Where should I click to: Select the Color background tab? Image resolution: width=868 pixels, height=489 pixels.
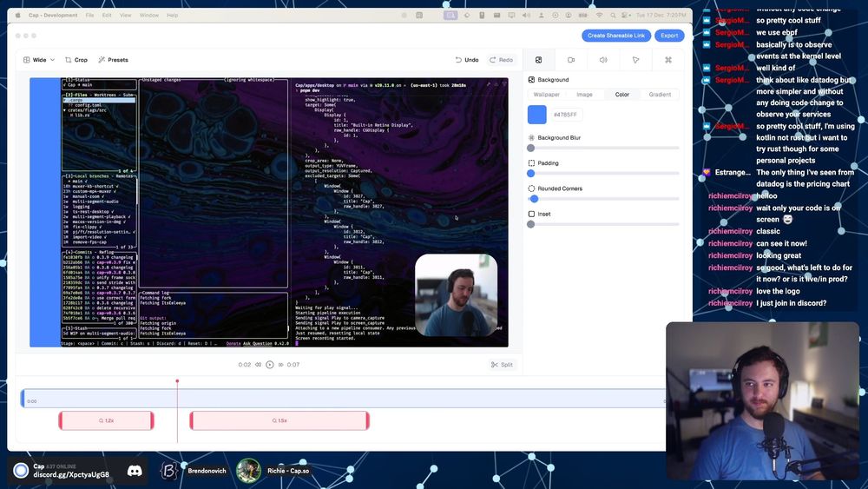click(x=622, y=95)
